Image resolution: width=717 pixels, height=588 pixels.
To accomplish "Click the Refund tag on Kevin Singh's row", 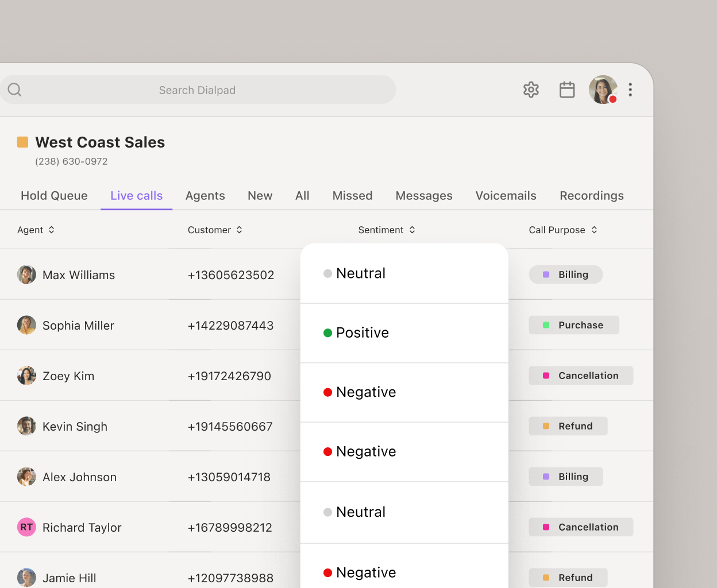I will click(568, 426).
